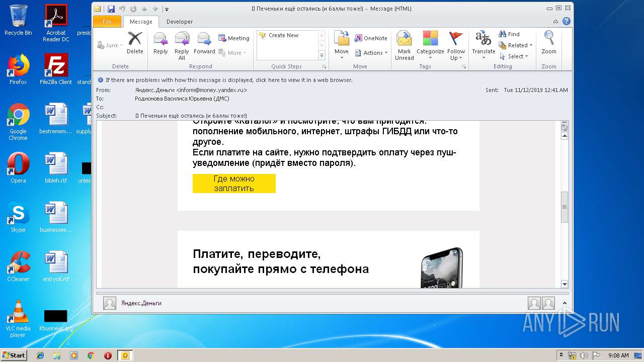Open the Opera desktop shortcut
644x362 pixels.
click(18, 167)
